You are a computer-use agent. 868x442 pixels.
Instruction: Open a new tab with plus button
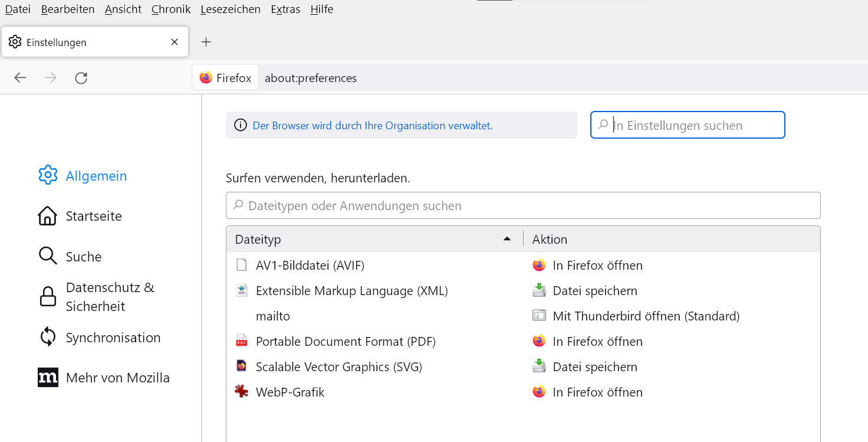[206, 42]
